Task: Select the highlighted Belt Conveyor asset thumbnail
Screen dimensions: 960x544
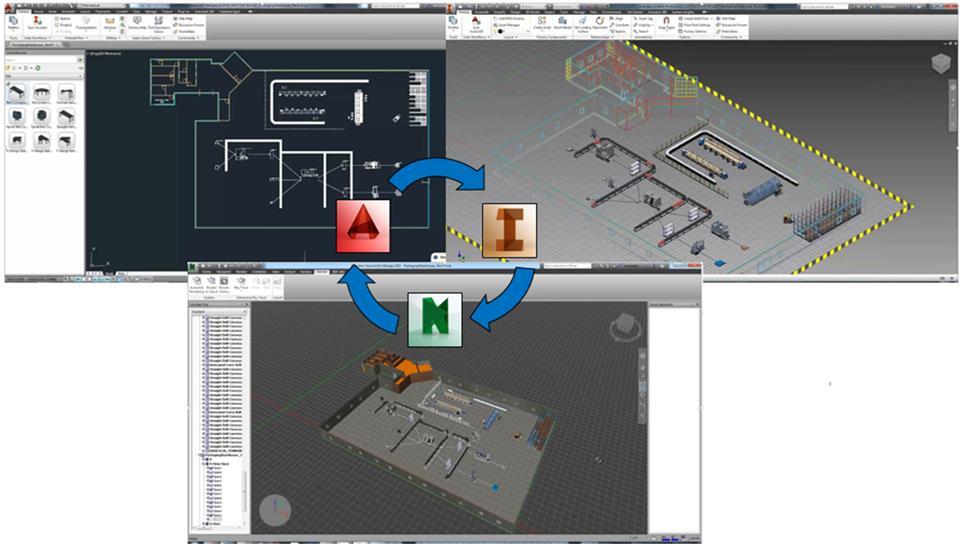Action: pyautogui.click(x=17, y=93)
